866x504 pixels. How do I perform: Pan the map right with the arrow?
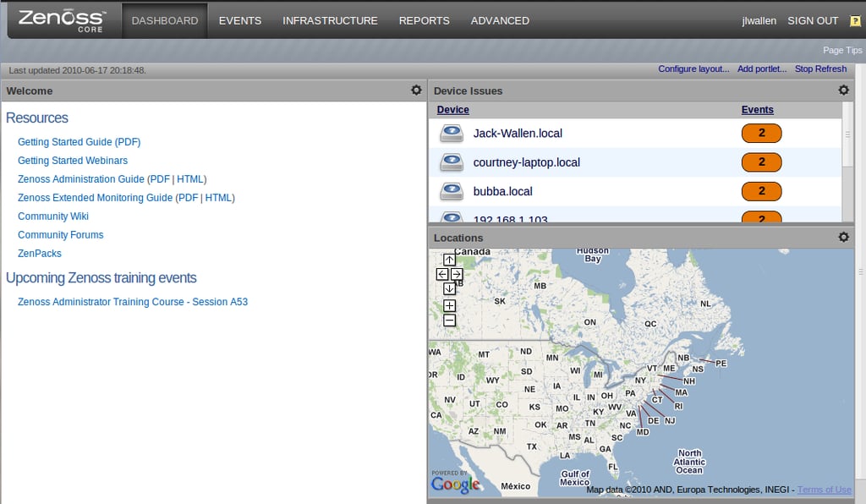(x=457, y=274)
